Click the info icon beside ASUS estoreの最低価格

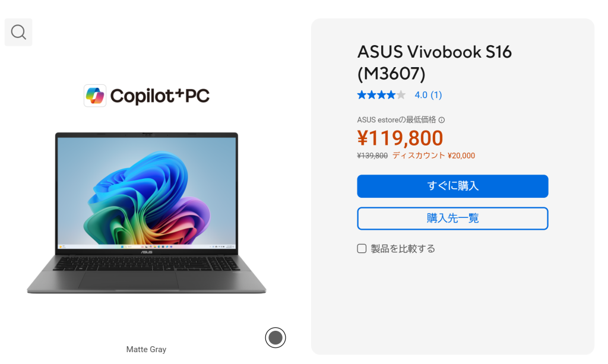click(441, 120)
